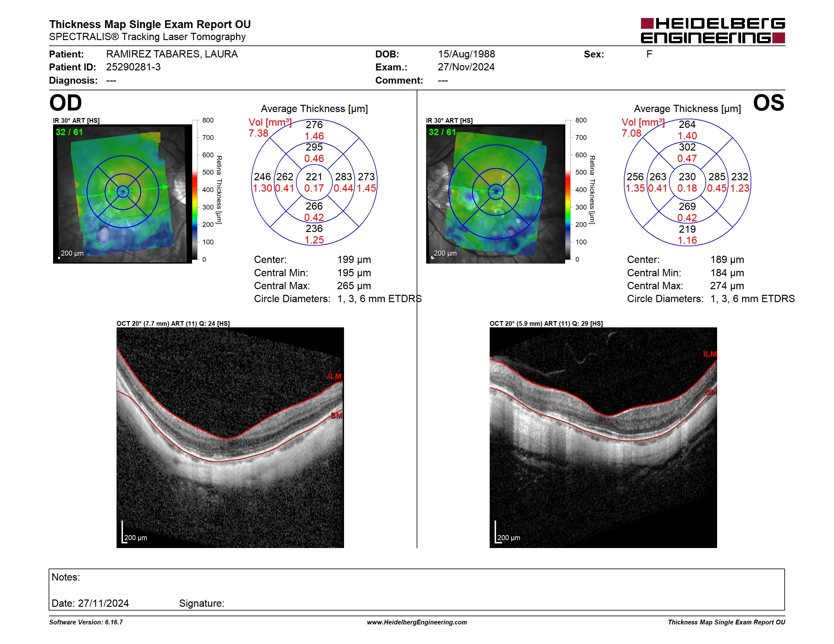Click OD central subfield thickness 221
The image size is (834, 644).
314,177
